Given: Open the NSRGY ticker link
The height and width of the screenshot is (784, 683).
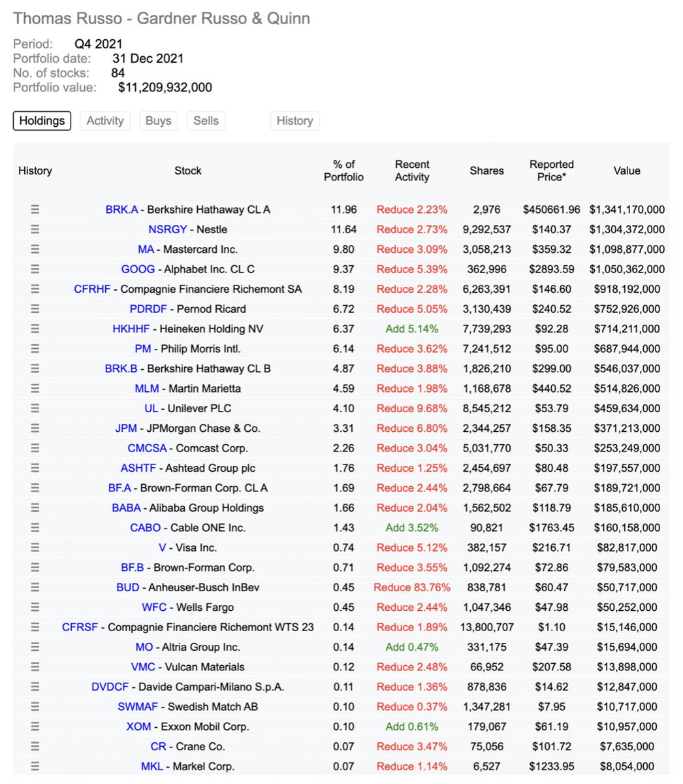Looking at the screenshot, I should [x=168, y=229].
